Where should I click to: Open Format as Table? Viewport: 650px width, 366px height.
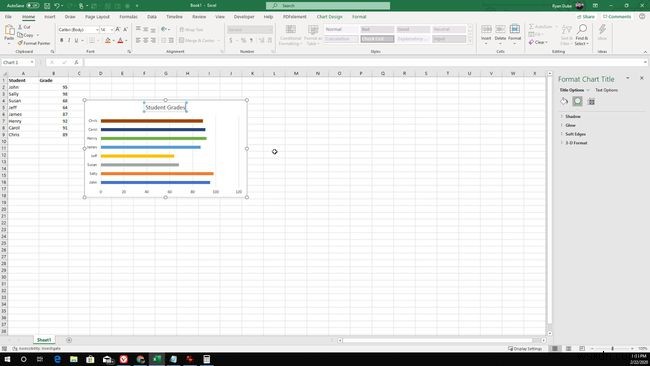pyautogui.click(x=313, y=35)
